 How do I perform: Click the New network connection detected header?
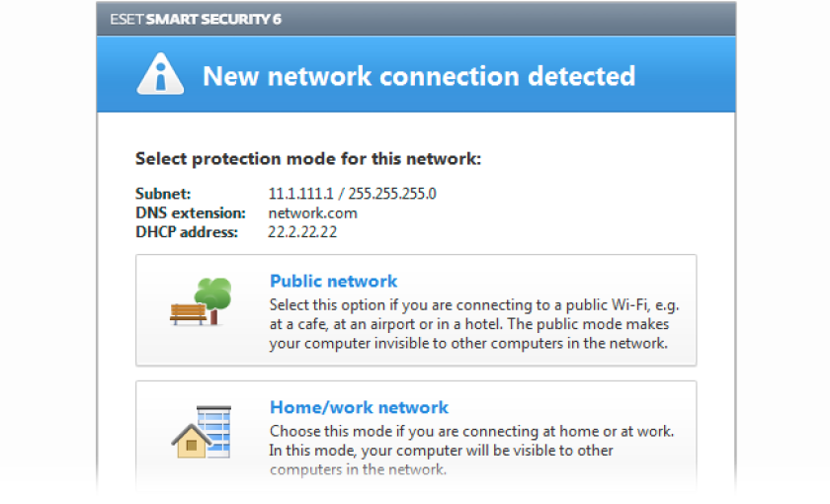419,76
